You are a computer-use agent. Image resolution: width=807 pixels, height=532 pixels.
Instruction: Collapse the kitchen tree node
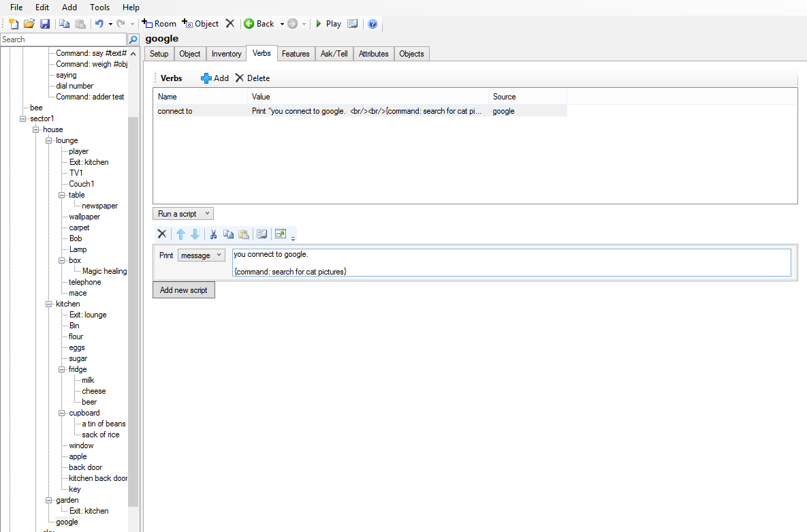(x=49, y=304)
